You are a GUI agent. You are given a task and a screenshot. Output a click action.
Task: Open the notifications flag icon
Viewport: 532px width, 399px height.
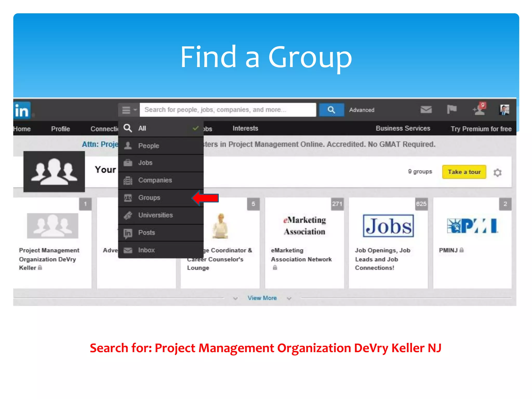click(x=452, y=109)
